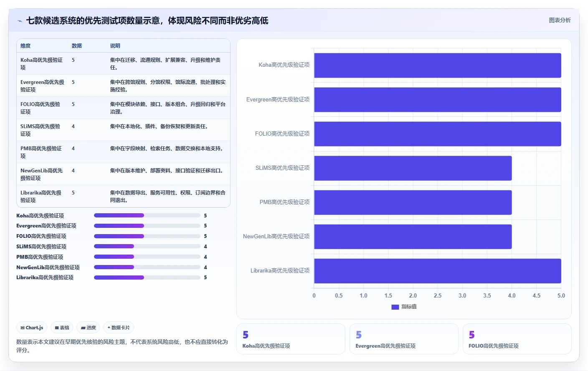Click the PMB progress bar
Image resolution: width=588 pixels, height=371 pixels.
(x=147, y=257)
